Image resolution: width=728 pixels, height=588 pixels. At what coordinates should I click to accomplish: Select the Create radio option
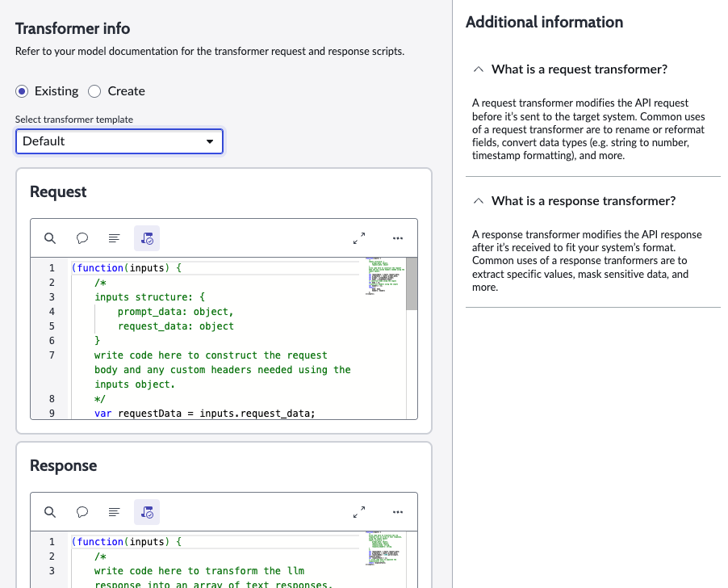click(94, 91)
